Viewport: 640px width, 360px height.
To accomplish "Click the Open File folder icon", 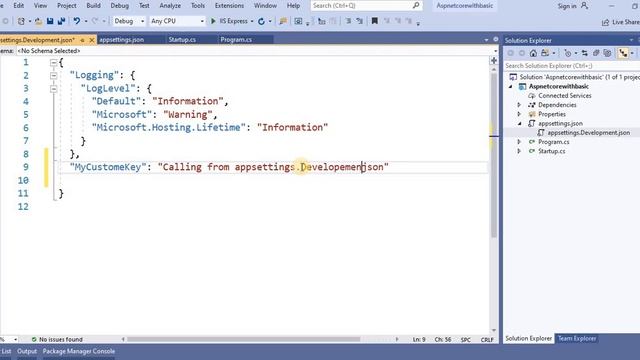I will pyautogui.click(x=38, y=21).
